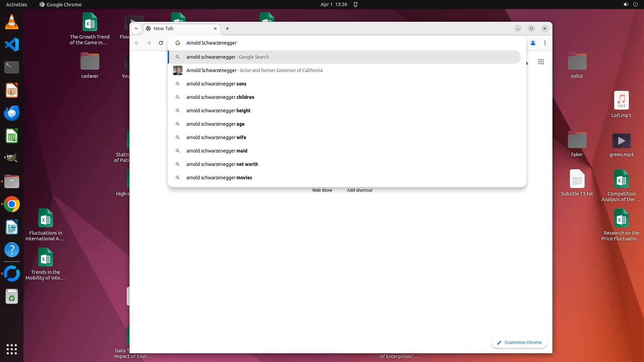Pick 'arnold schwarzenegger movies' suggestion
This screenshot has height=362, width=644.
[219, 178]
